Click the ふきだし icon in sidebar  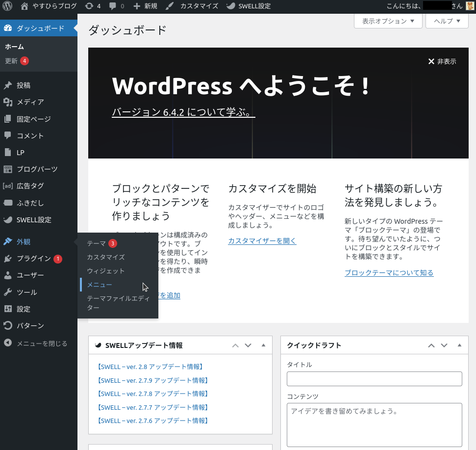[8, 203]
